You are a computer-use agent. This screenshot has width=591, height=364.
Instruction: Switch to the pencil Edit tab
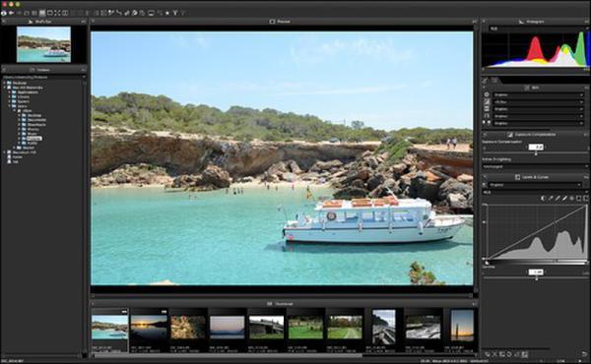coord(485,80)
